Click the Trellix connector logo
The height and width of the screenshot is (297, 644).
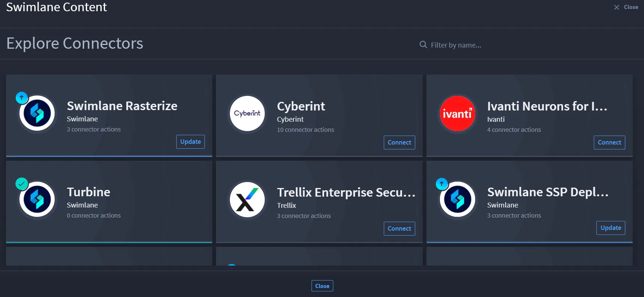[x=247, y=200]
